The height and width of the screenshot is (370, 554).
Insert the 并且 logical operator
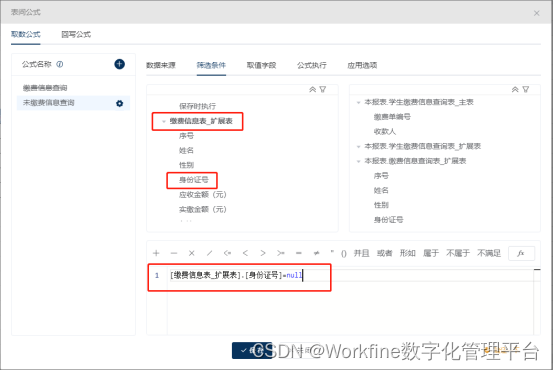(x=361, y=253)
